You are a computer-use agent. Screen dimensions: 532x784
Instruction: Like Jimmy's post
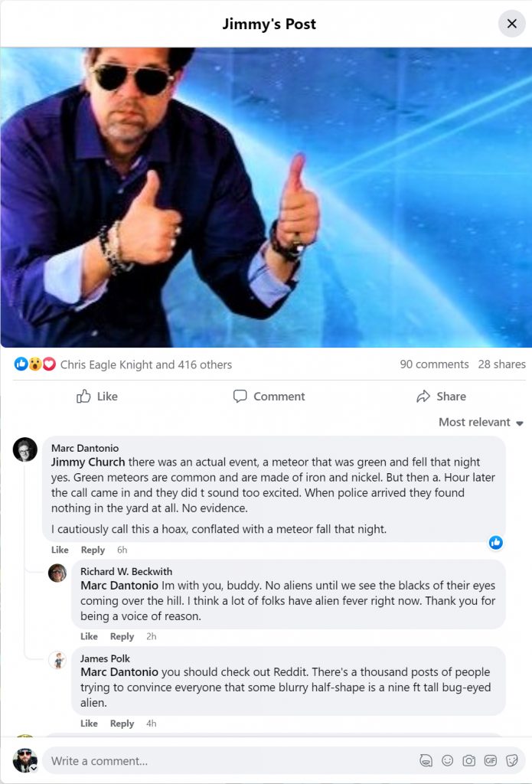pos(96,396)
